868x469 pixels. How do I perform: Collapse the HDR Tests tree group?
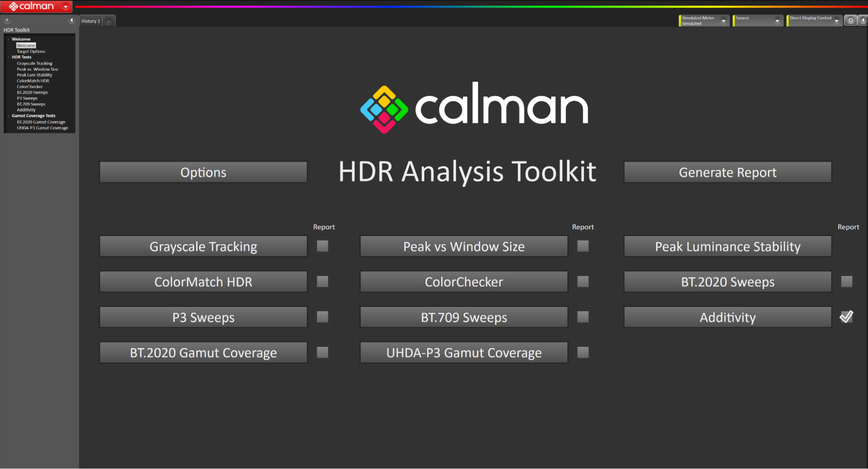click(x=8, y=57)
